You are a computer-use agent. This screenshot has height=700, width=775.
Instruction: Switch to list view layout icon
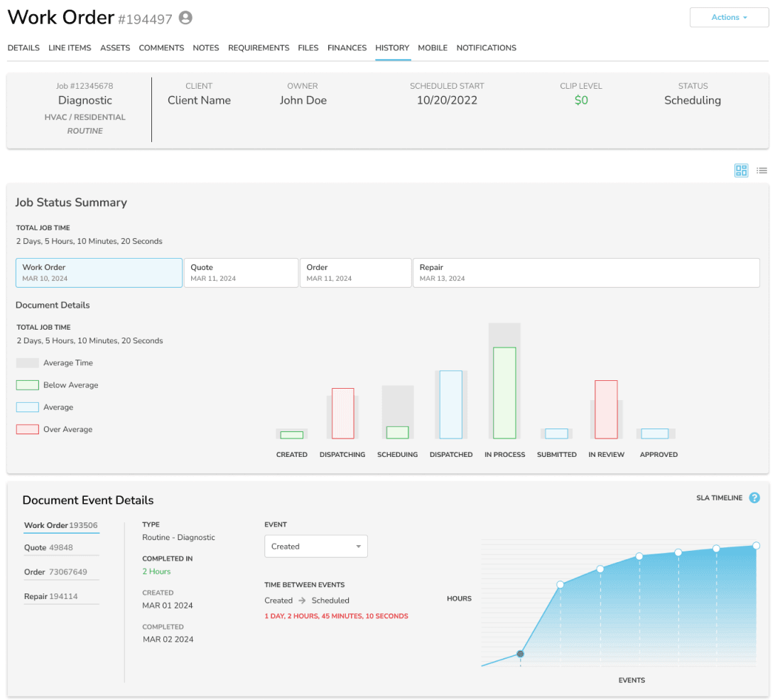point(762,171)
